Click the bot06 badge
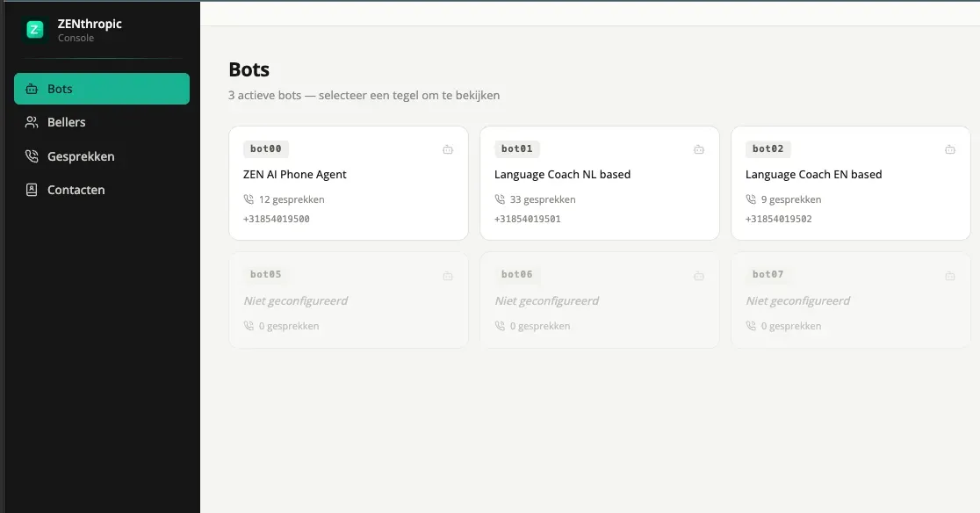This screenshot has height=513, width=980. coord(517,274)
